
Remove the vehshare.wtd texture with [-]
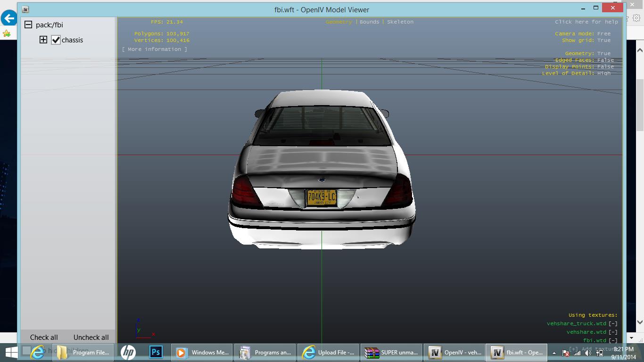click(x=613, y=332)
